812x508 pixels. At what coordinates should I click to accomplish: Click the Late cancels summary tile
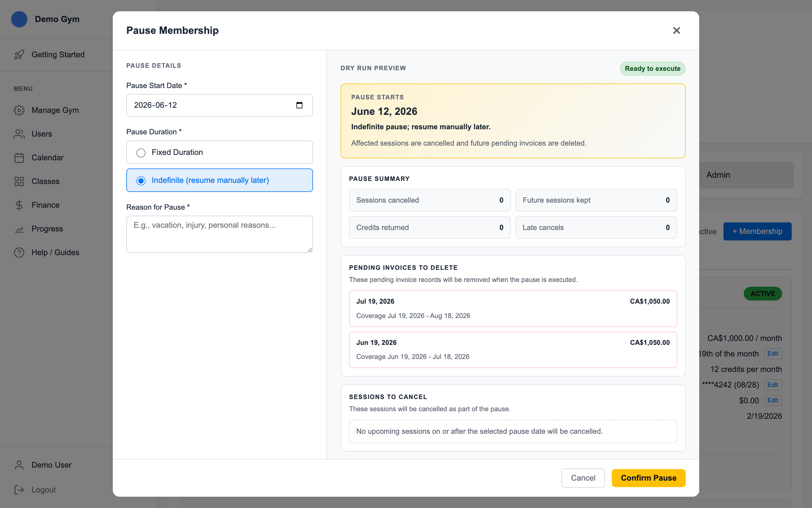pos(596,227)
